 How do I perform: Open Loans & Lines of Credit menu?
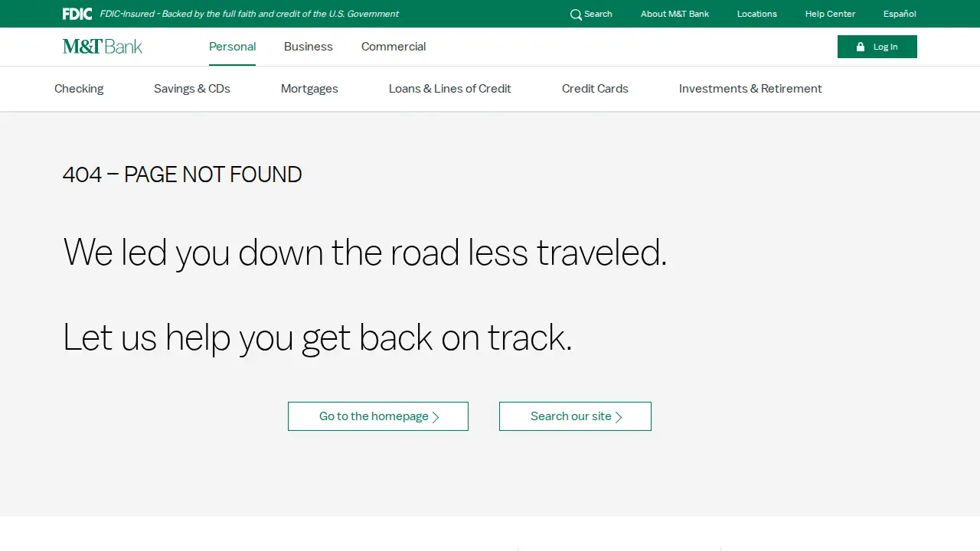[x=450, y=89]
